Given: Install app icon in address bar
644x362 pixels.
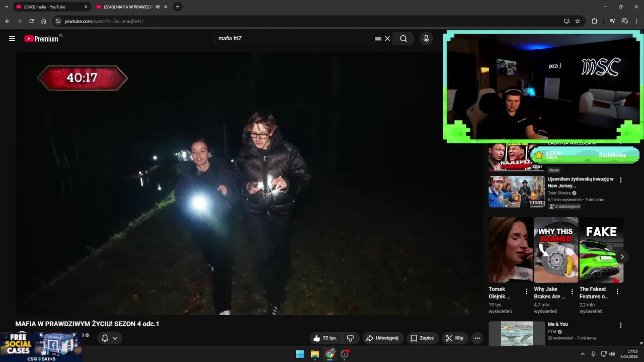Looking at the screenshot, I should tap(567, 21).
